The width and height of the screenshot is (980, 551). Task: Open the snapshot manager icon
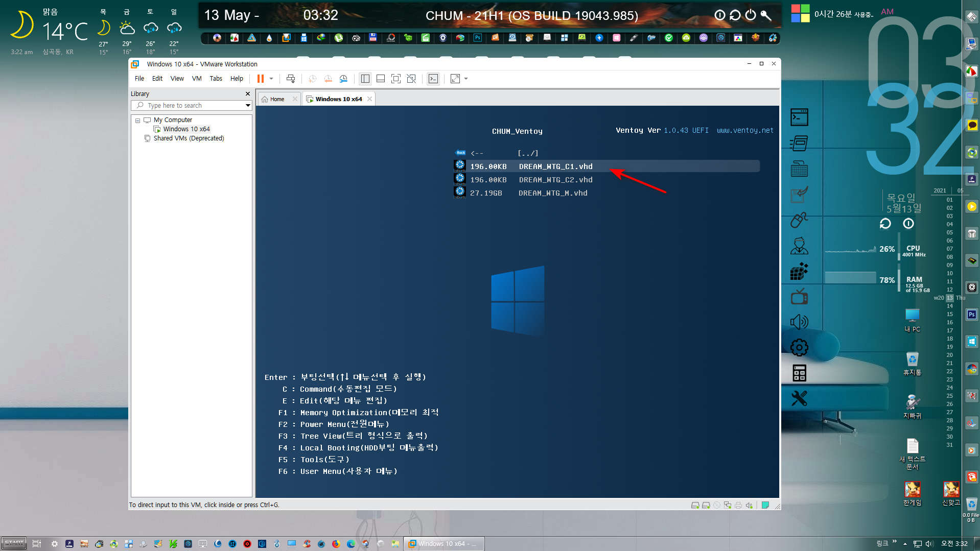pos(343,79)
